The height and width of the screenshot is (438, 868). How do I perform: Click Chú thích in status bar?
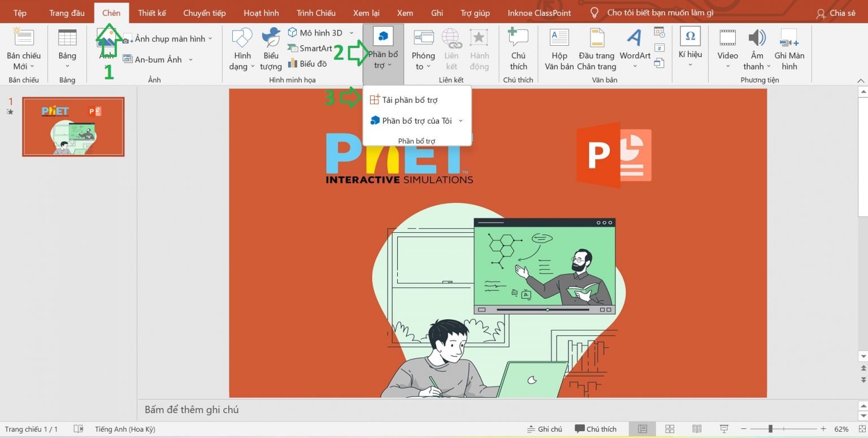click(x=596, y=429)
